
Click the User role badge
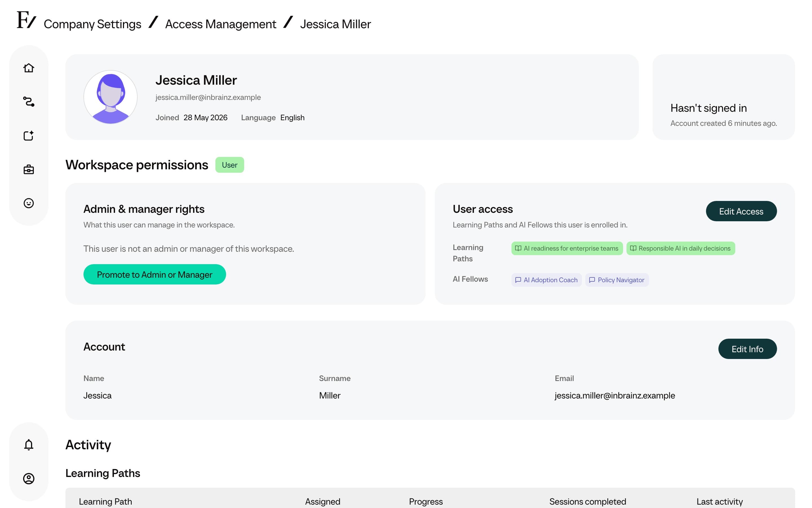(x=230, y=165)
